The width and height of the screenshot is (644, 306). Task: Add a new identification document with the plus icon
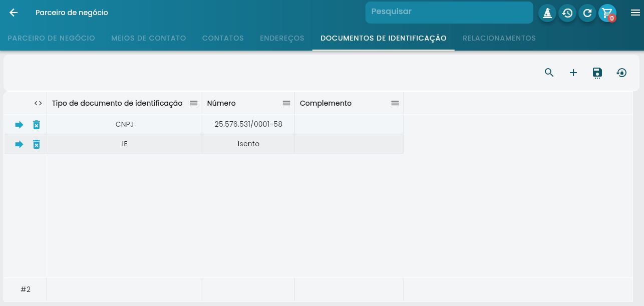point(573,73)
